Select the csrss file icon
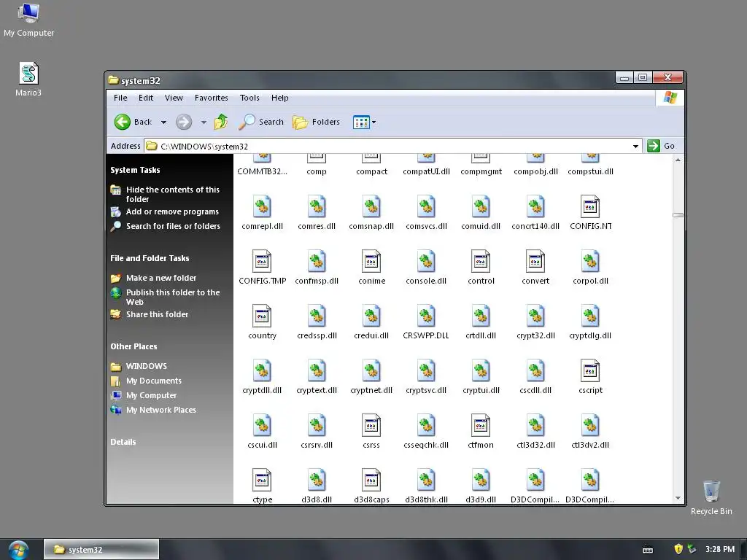 coord(371,426)
